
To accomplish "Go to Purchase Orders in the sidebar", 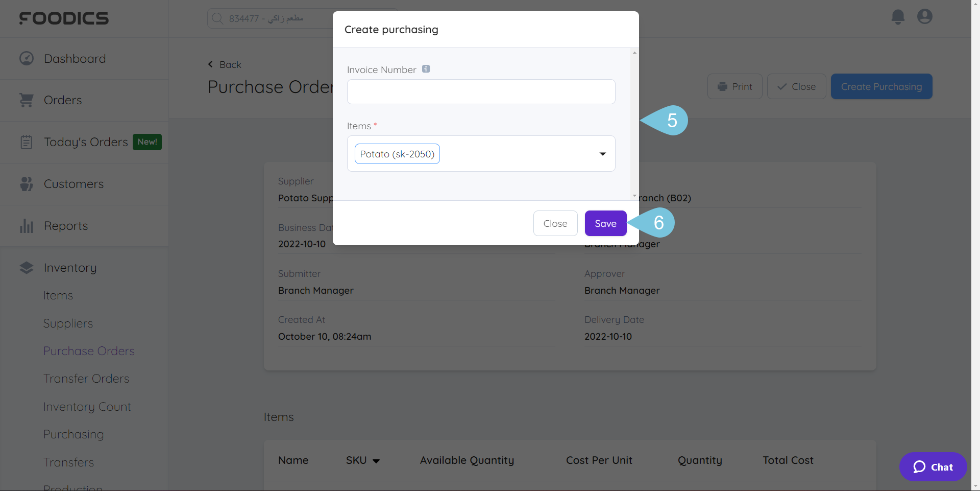I will tap(89, 351).
